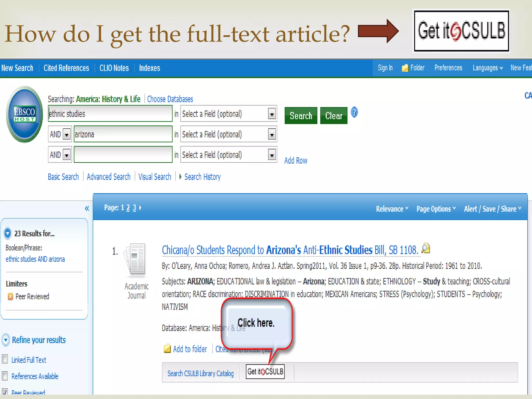Viewport: 532px width, 399px height.
Task: Click the EBSCOhost logo
Action: (x=25, y=114)
